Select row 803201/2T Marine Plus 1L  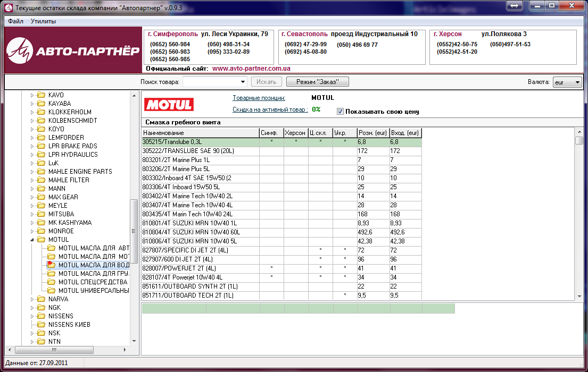[281, 160]
